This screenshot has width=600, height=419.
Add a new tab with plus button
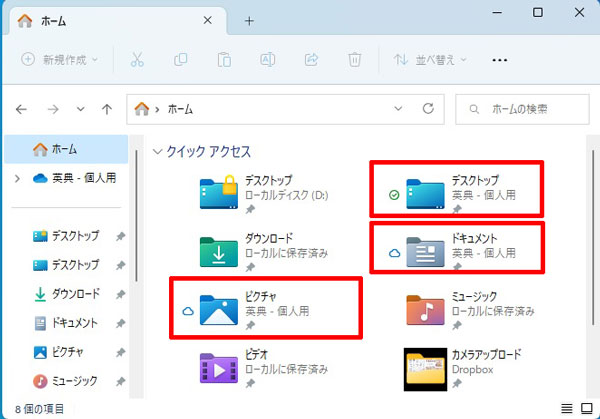point(249,21)
